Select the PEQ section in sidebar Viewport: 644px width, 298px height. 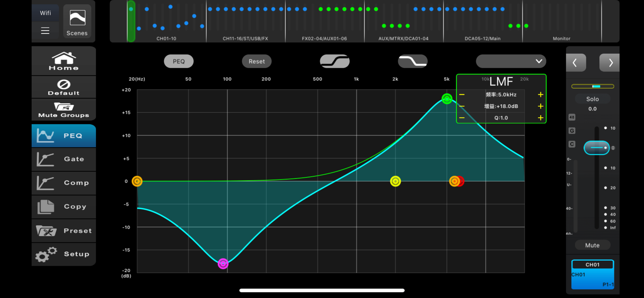pos(64,136)
